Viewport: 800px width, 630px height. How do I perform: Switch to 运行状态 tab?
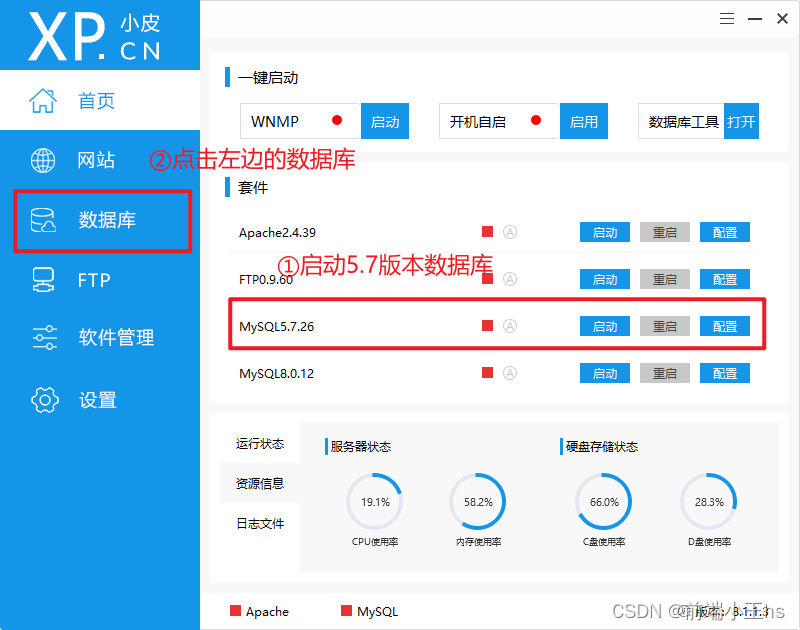(x=260, y=443)
